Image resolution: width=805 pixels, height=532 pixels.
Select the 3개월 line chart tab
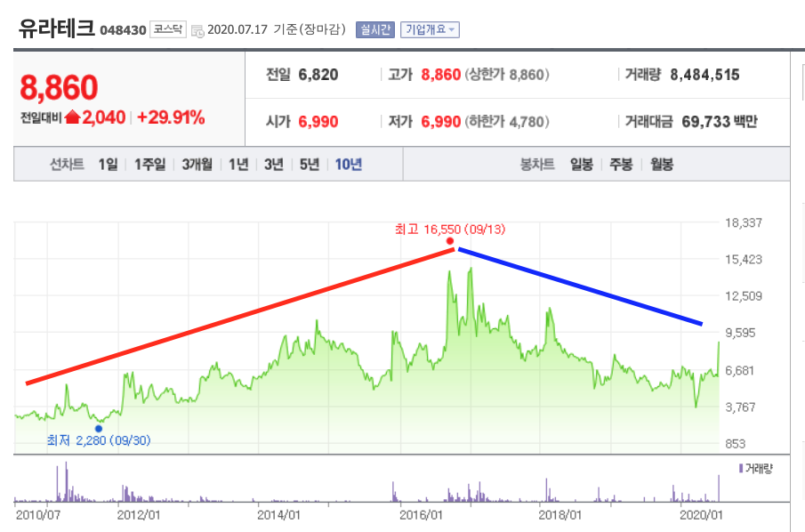coord(197,165)
